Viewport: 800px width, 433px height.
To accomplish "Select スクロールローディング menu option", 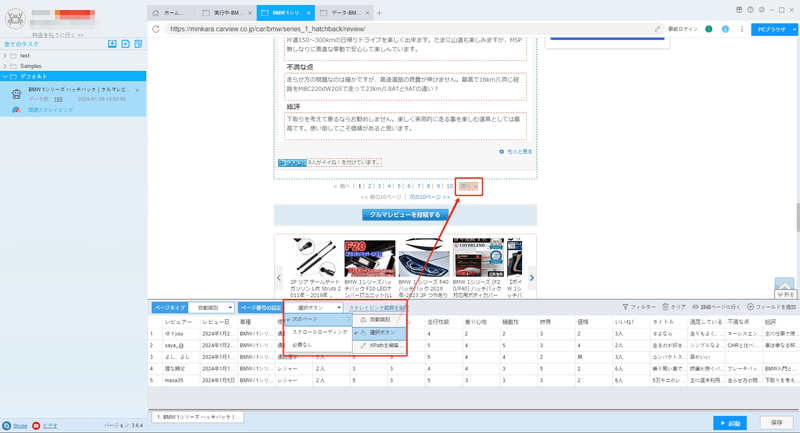I will tap(318, 332).
